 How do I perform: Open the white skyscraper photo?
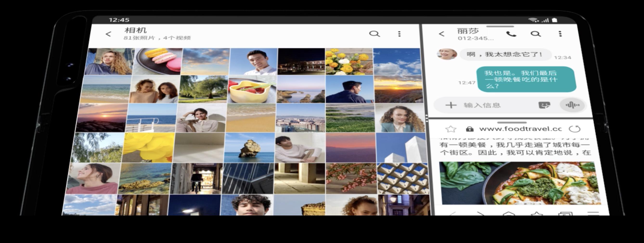click(401, 148)
